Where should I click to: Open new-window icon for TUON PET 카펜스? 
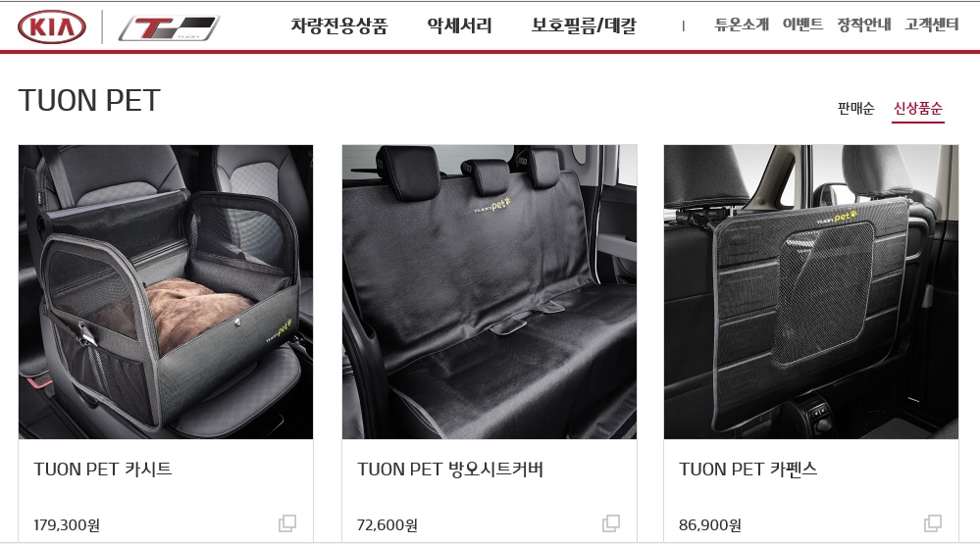[x=933, y=523]
